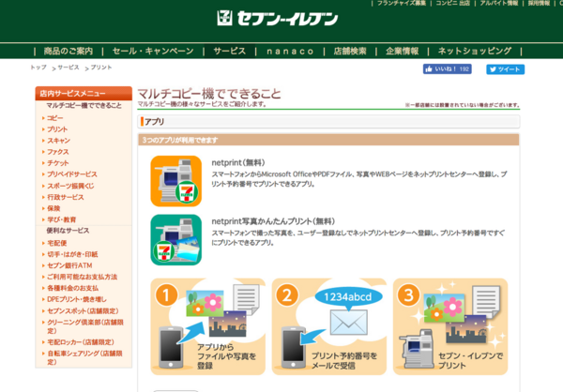Open 宅配ロッカー(店舗限定) sidebar link
The width and height of the screenshot is (563, 392).
(81, 342)
